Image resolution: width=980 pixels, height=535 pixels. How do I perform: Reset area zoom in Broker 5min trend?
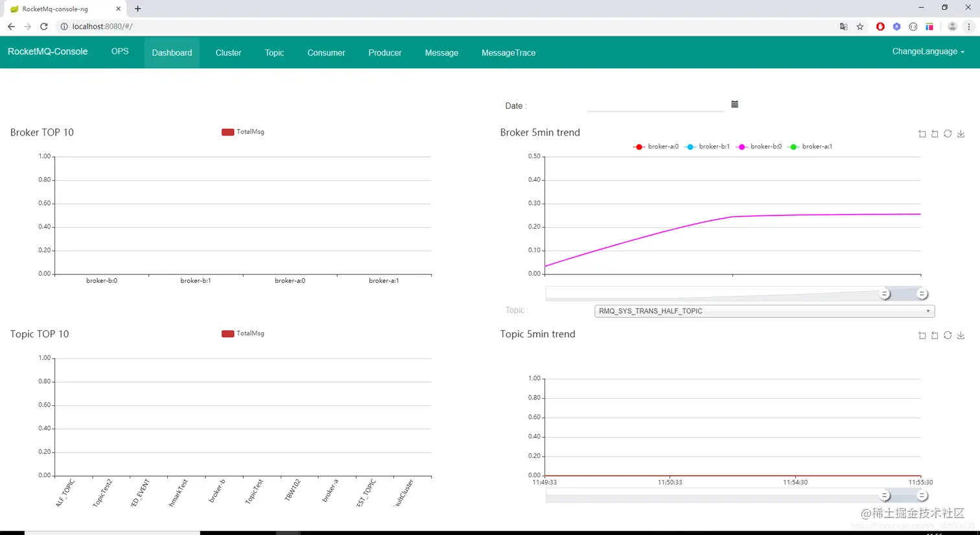[935, 134]
